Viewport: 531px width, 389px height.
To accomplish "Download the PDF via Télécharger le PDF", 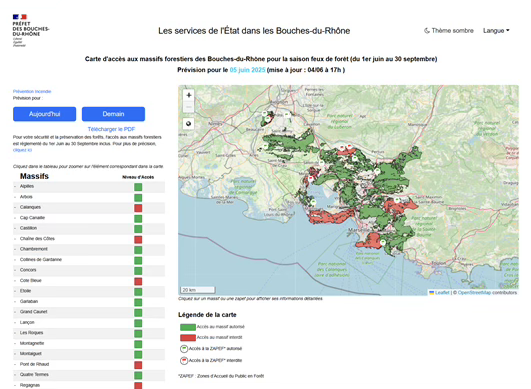I will point(111,129).
